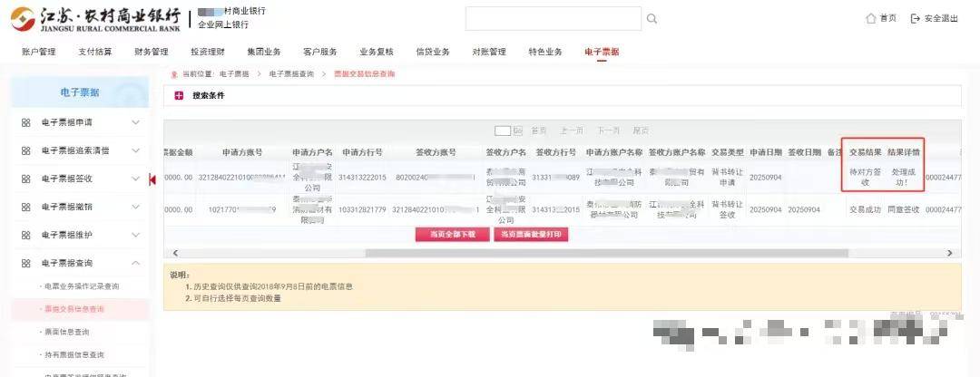Click the red sidebar collapse arrow
Screen dimensions: 980x377
tap(152, 179)
